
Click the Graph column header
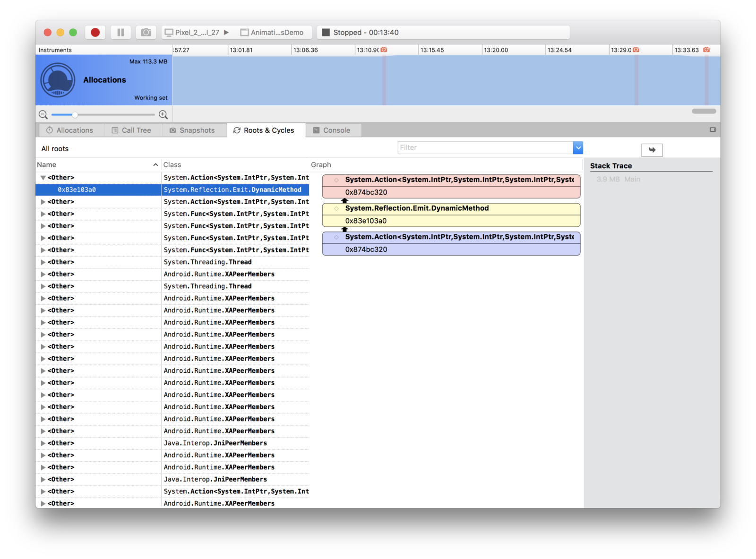[446, 164]
